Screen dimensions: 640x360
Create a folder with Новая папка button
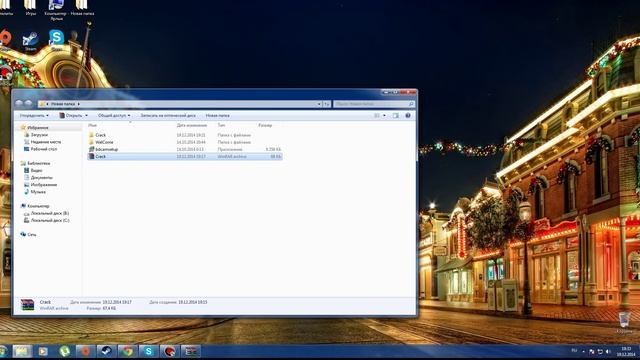[218, 116]
